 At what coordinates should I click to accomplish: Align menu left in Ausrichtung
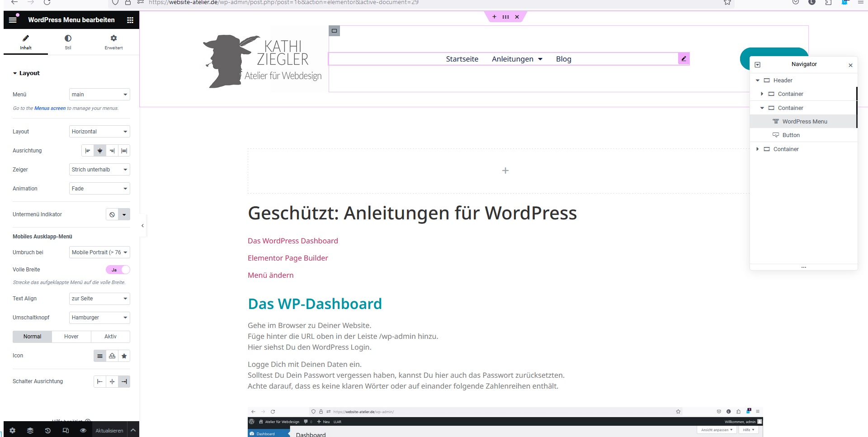[88, 151]
